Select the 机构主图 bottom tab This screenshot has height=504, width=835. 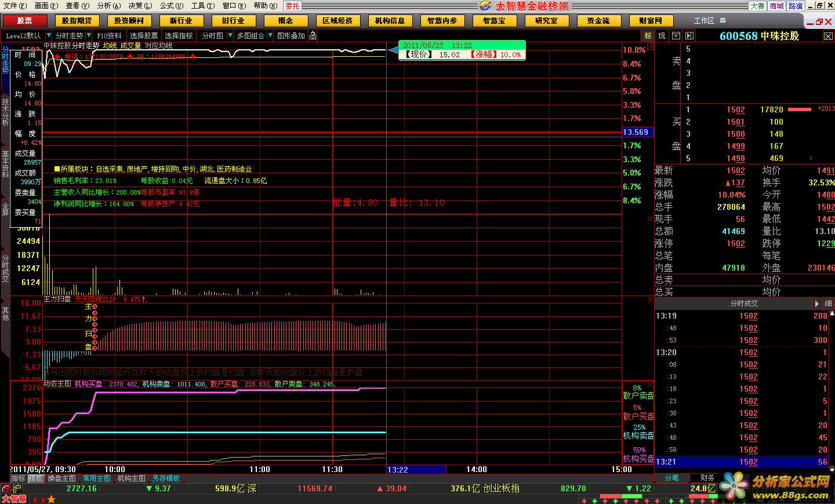(x=132, y=479)
